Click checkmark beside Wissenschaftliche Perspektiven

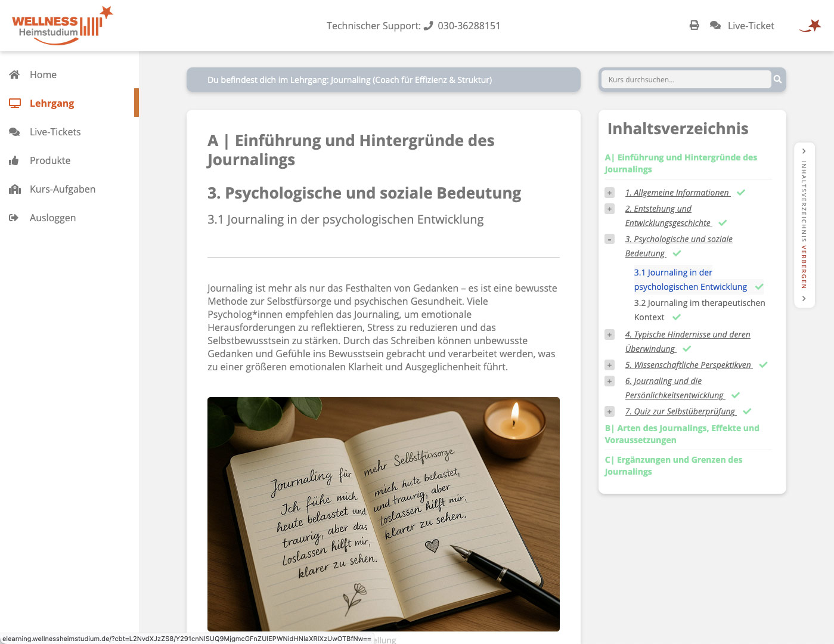[763, 365]
